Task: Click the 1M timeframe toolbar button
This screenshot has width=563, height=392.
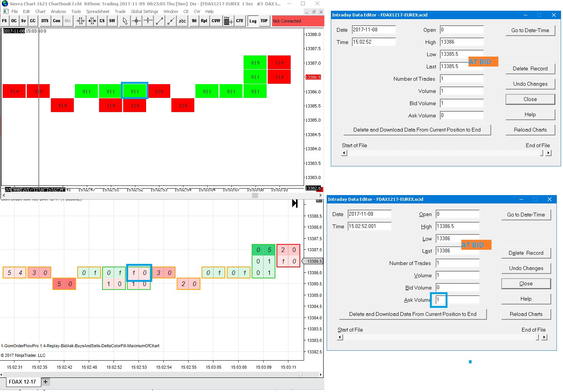Action: [x=194, y=21]
